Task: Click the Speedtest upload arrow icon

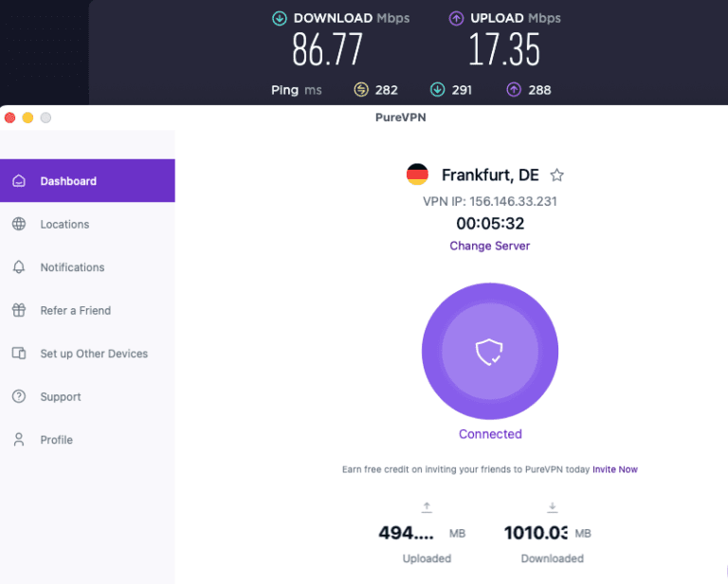Action: (456, 19)
